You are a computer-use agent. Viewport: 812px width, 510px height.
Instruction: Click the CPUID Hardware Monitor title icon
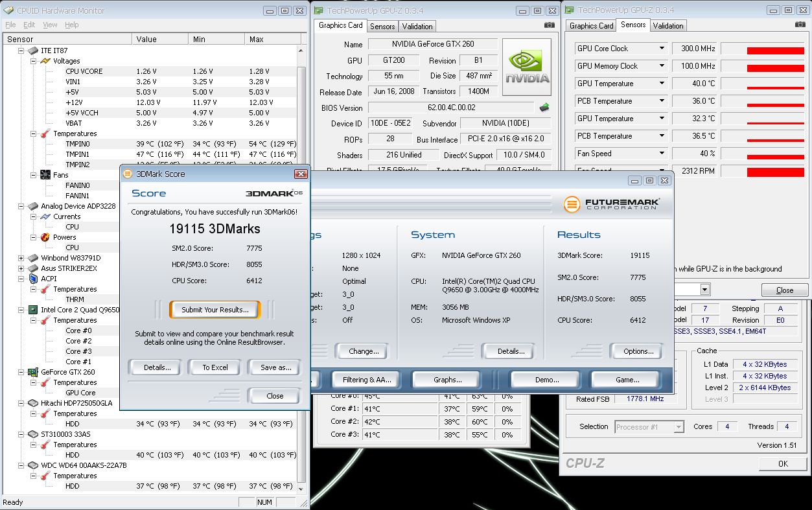coord(8,10)
